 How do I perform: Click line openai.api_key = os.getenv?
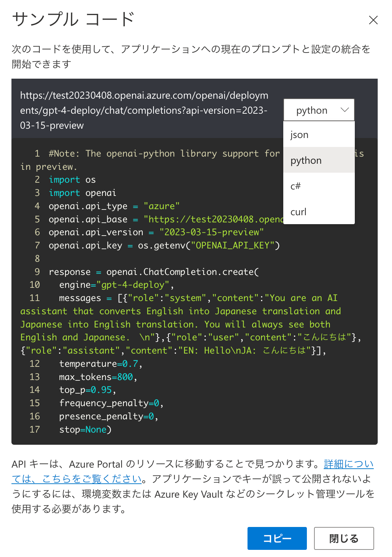164,245
